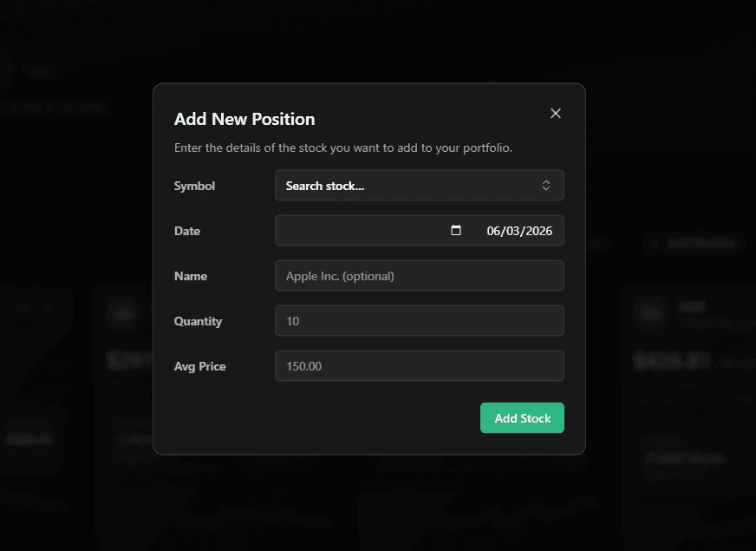Click the Add New Position heading
Image resolution: width=756 pixels, height=551 pixels.
click(244, 119)
